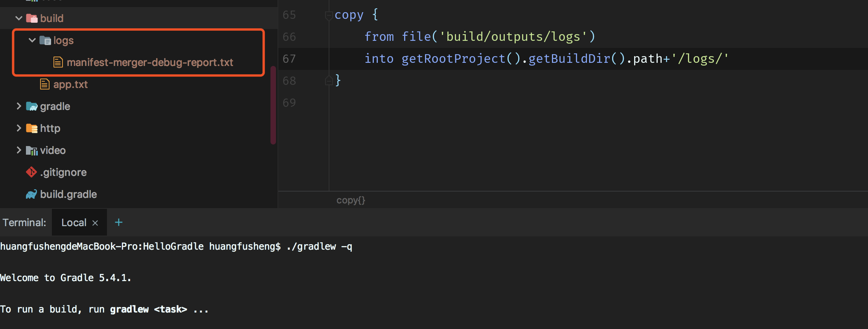Click the build.gradle elephant icon

point(31,194)
